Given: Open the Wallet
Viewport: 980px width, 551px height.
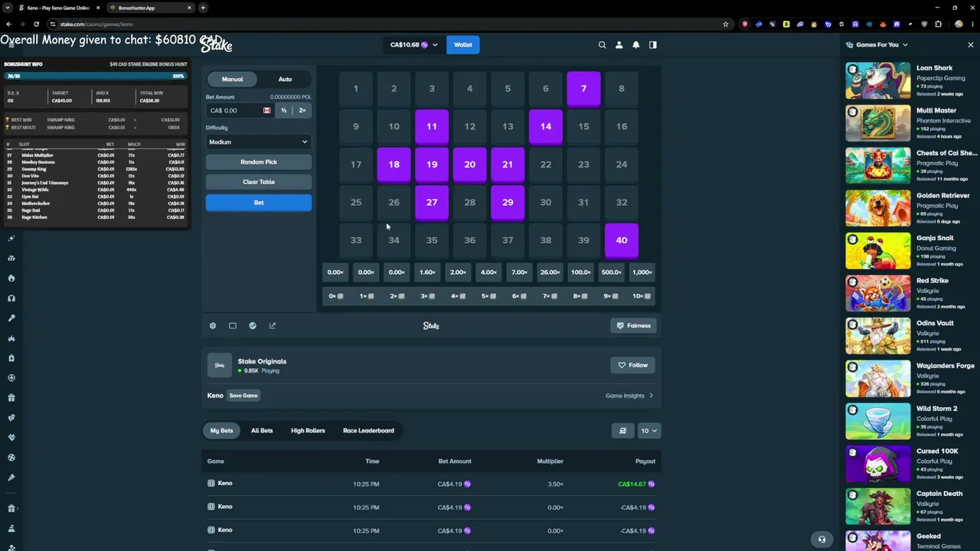Looking at the screenshot, I should (463, 45).
